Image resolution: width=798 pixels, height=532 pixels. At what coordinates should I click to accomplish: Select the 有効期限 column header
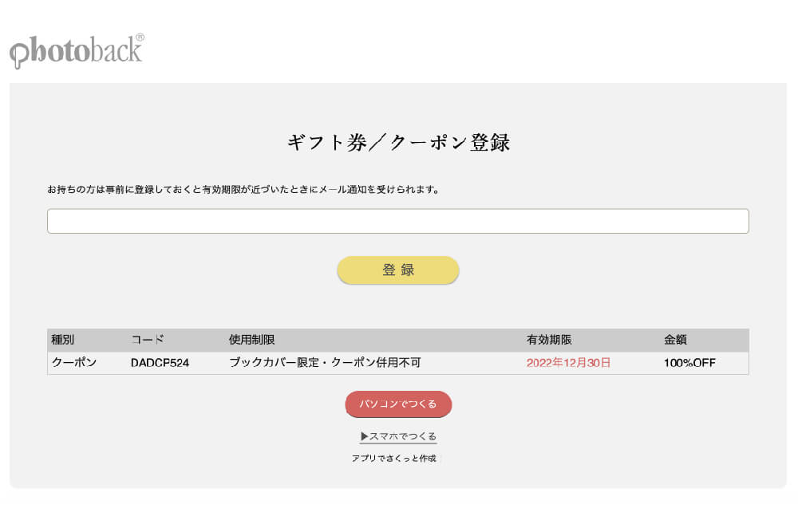tap(549, 340)
